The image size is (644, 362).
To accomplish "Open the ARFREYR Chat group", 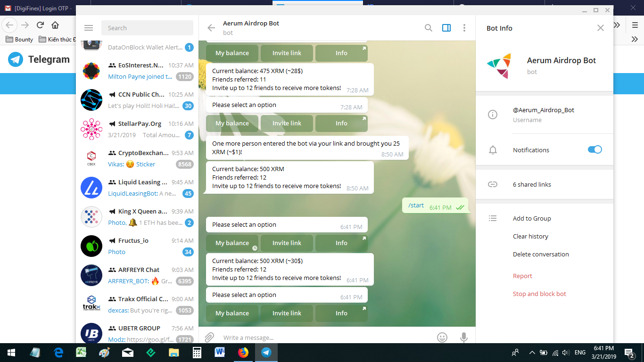I will 136,275.
